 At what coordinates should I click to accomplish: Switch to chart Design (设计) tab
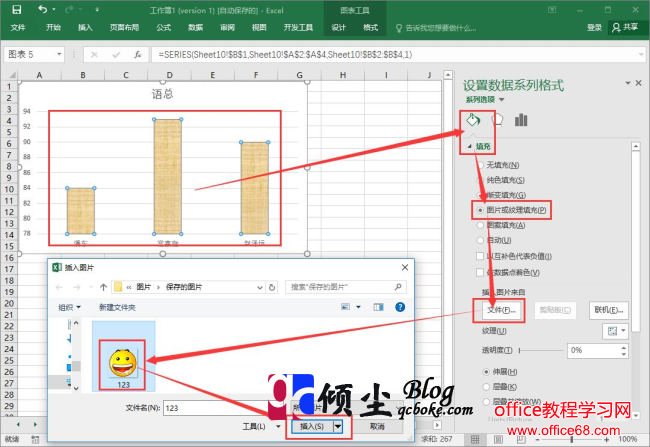tap(338, 27)
